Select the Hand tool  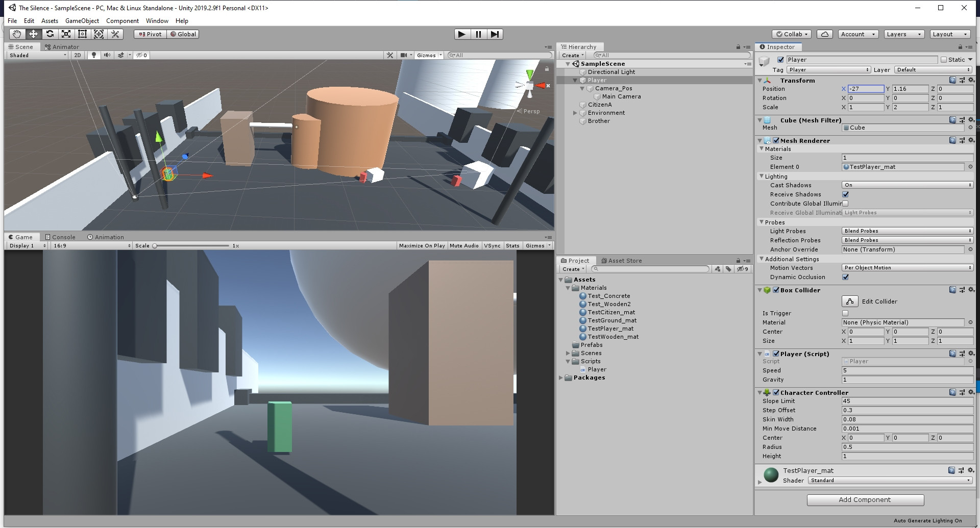click(17, 34)
